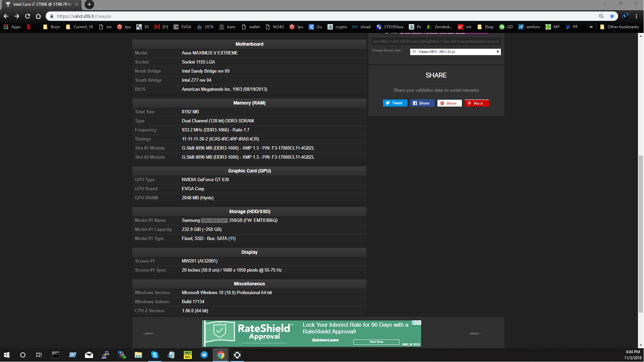Open the Apps bookmarks shortcut

12,27
